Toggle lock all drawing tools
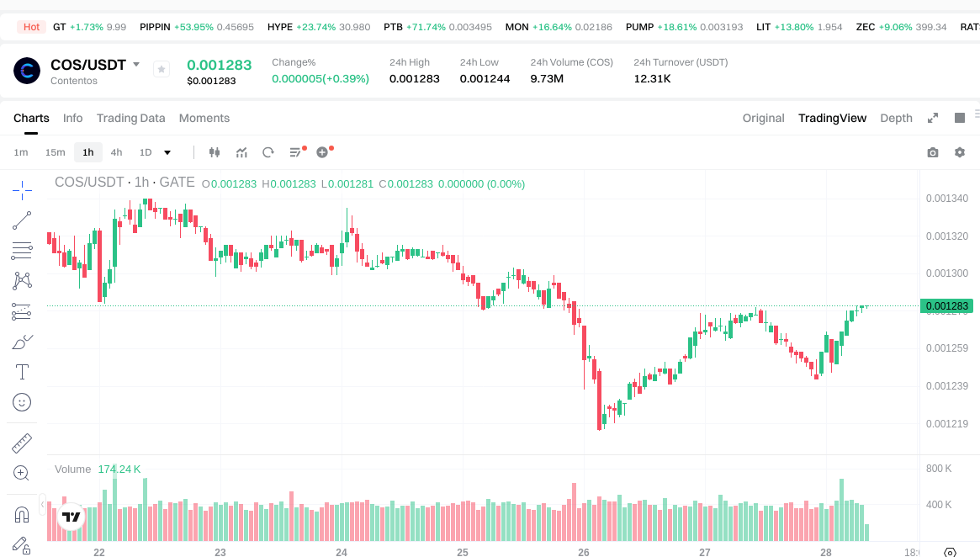 coord(22,544)
